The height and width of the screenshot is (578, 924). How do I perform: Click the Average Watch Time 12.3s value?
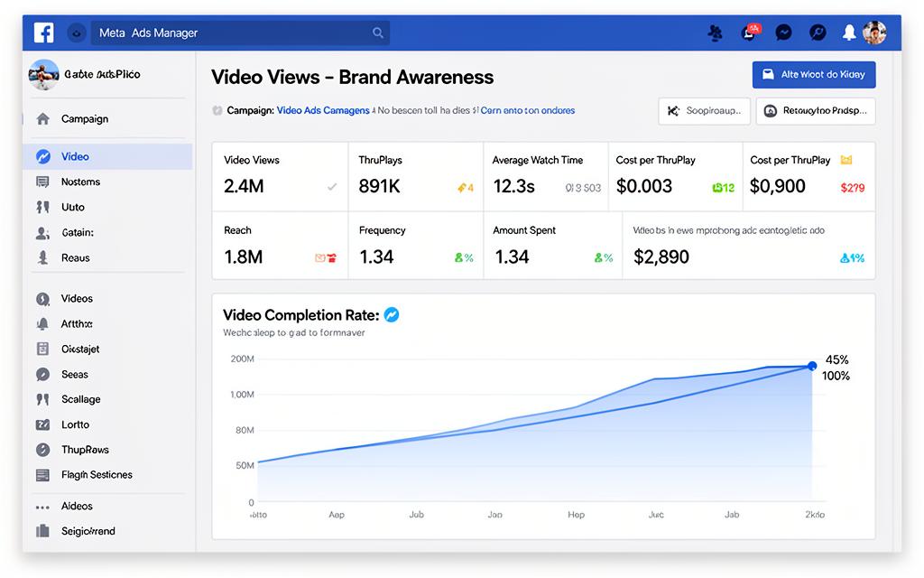(x=513, y=186)
